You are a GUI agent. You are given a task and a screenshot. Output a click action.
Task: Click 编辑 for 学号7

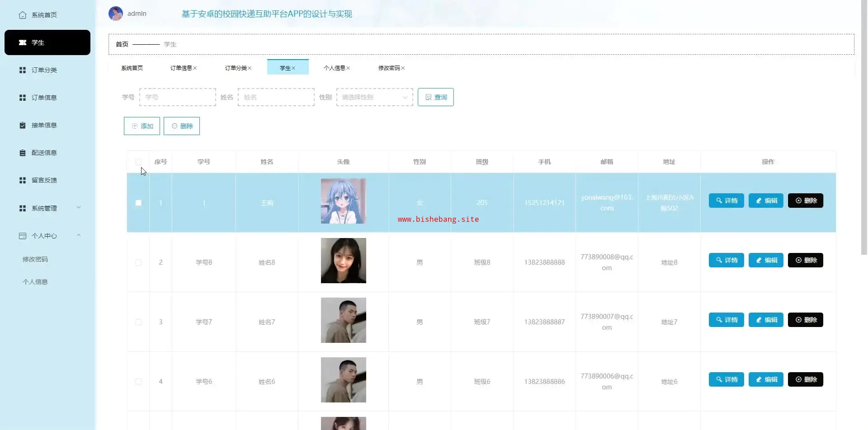point(766,320)
